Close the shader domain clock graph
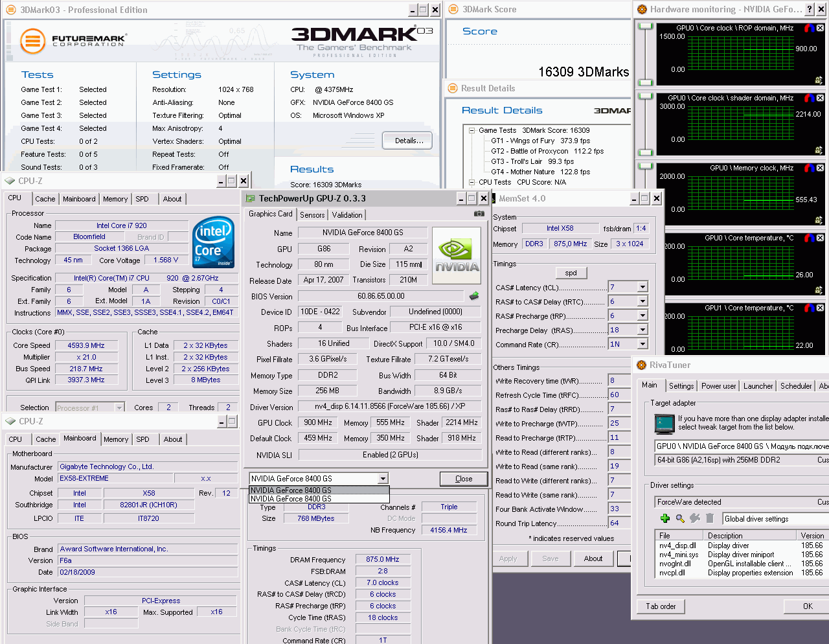 pos(820,98)
